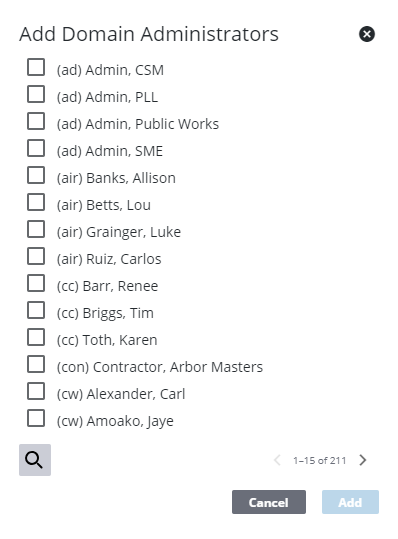Check (air) Banks, Allison

point(36,175)
